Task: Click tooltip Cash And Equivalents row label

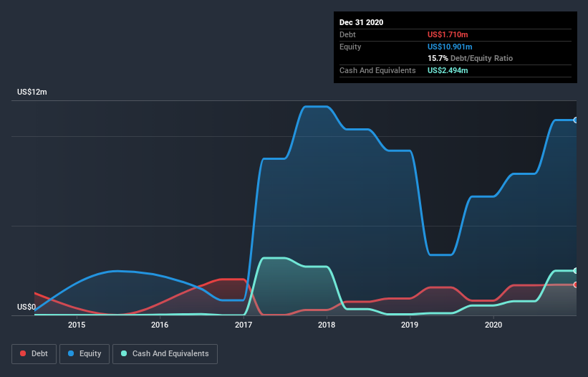Action: click(377, 70)
